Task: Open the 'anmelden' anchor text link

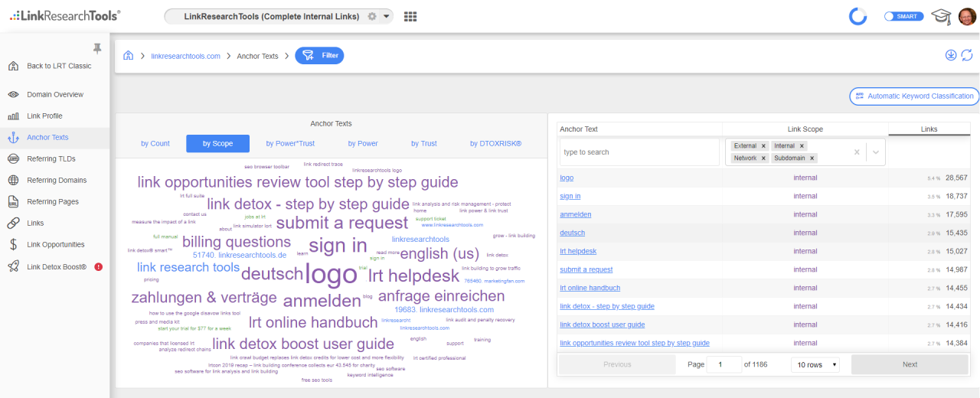Action: [x=576, y=214]
